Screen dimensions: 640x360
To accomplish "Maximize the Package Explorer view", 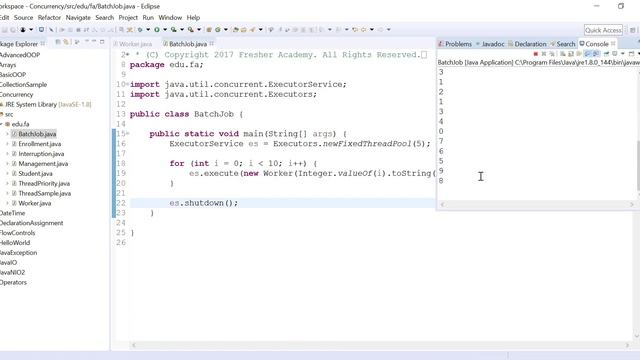I will coord(102,42).
